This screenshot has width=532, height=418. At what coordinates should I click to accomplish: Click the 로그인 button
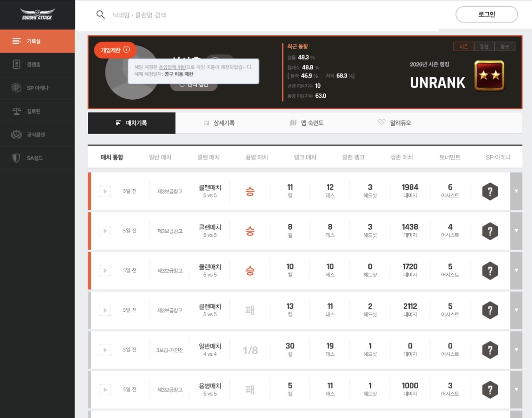point(487,15)
